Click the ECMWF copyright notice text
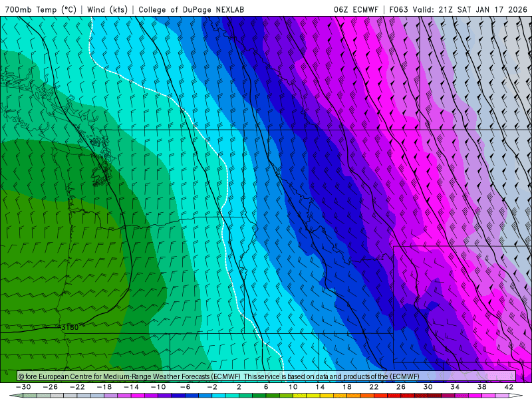The height and width of the screenshot is (399, 532). click(219, 376)
